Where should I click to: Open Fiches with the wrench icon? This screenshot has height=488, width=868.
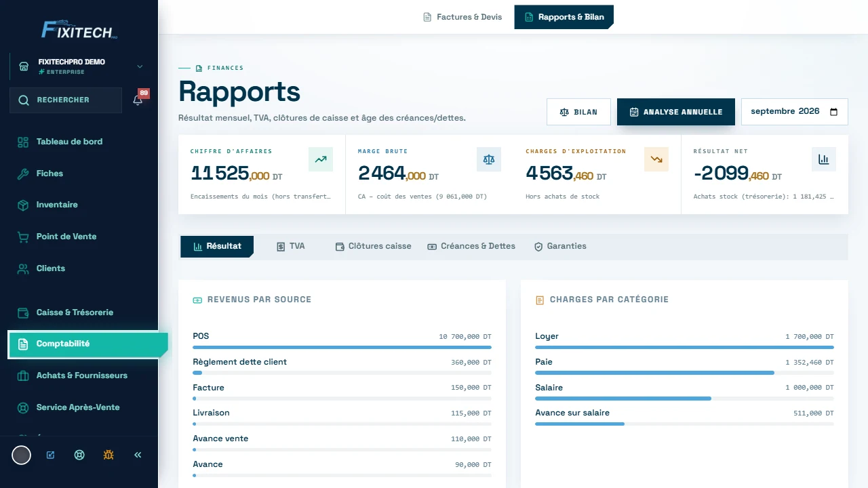pyautogui.click(x=79, y=174)
